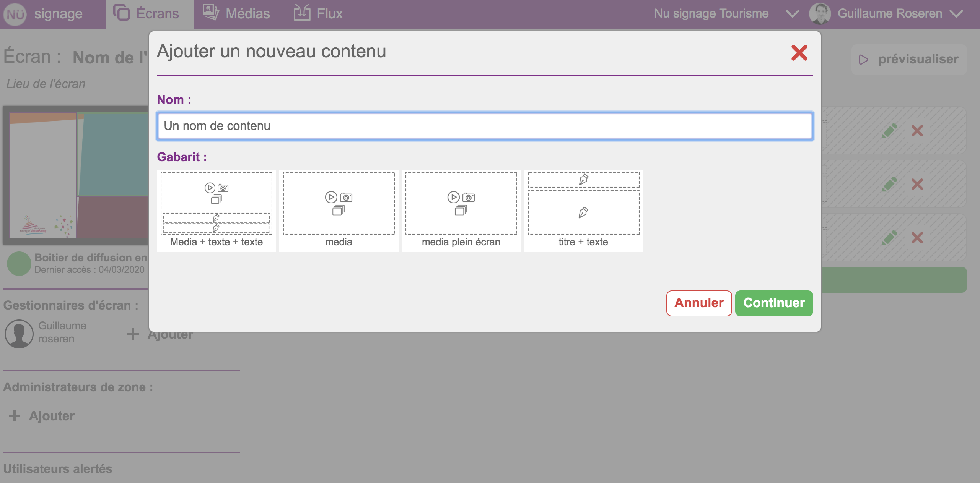Select the 'titre + texte' gabarit

click(583, 210)
